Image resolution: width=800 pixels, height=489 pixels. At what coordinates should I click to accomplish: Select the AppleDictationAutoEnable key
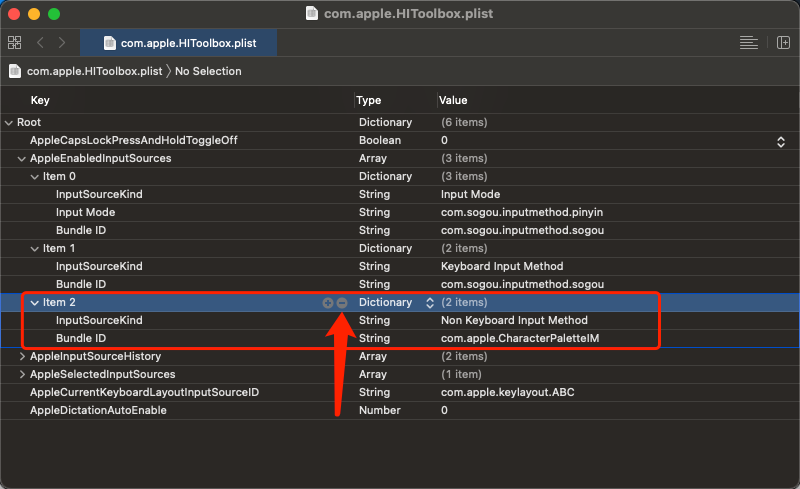click(98, 410)
